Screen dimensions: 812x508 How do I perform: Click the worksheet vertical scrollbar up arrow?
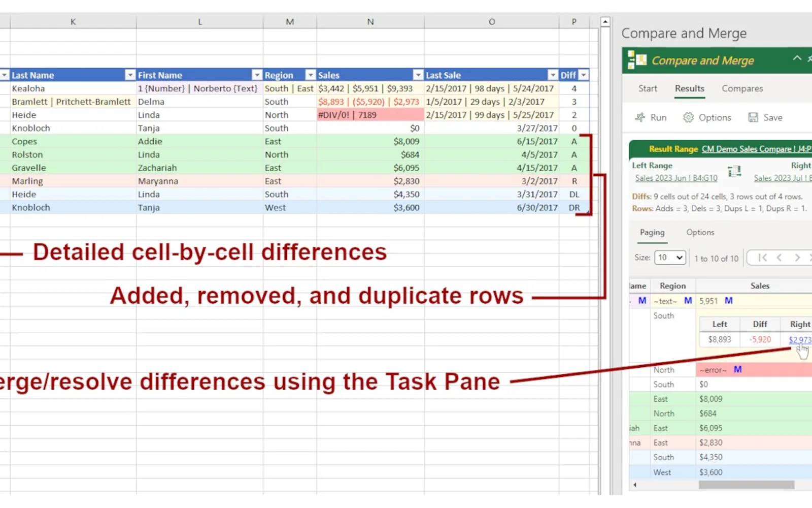pyautogui.click(x=605, y=22)
